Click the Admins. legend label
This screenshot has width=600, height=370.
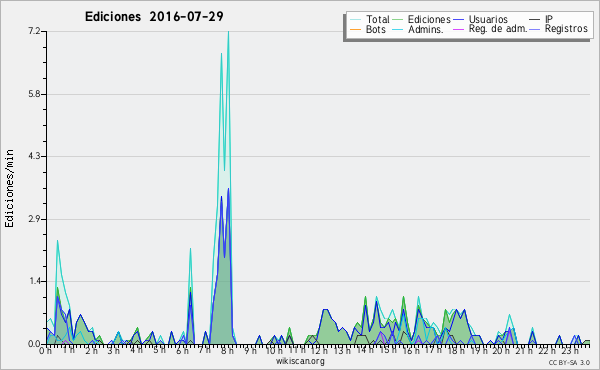[426, 29]
